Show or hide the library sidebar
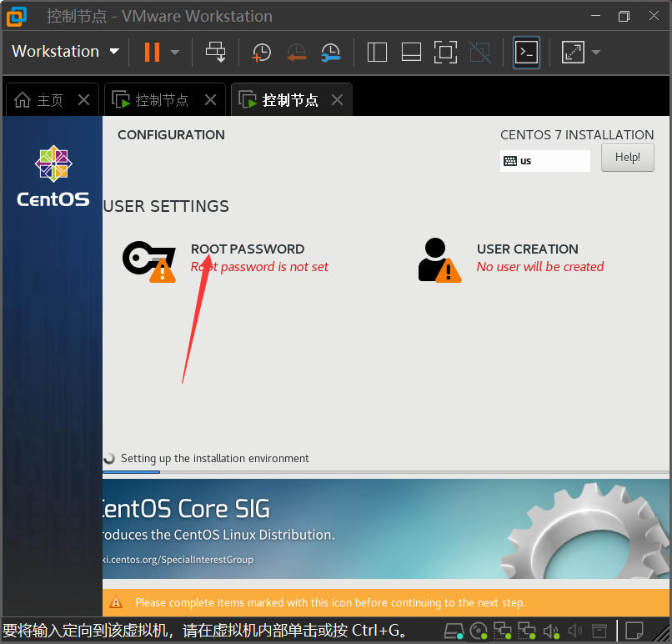Image resolution: width=672 pixels, height=644 pixels. [377, 53]
